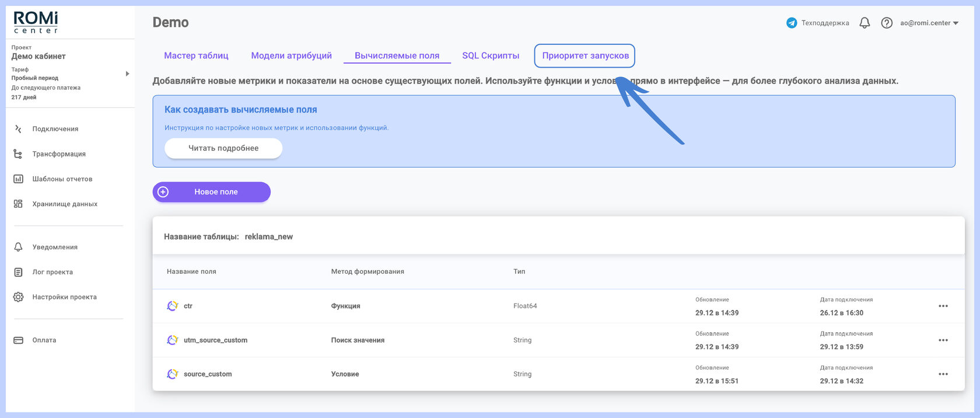Open the help question mark icon

click(x=887, y=23)
